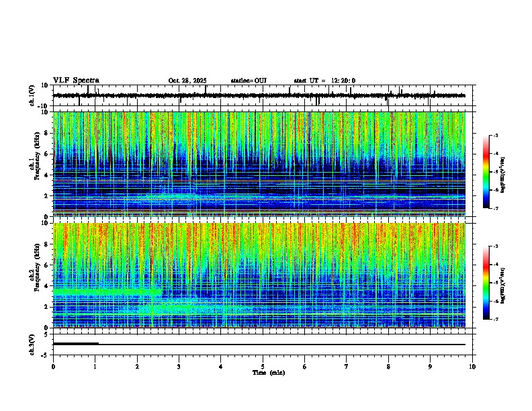Click the time axis tick label "2"
532x411 pixels.
click(x=137, y=367)
